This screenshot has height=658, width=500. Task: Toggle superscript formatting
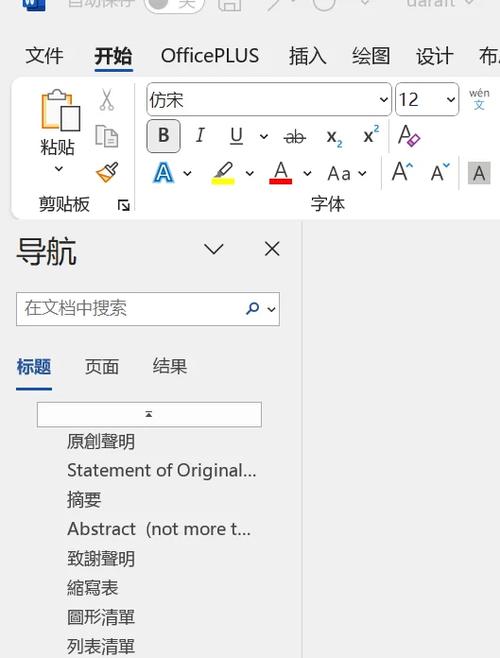point(371,135)
